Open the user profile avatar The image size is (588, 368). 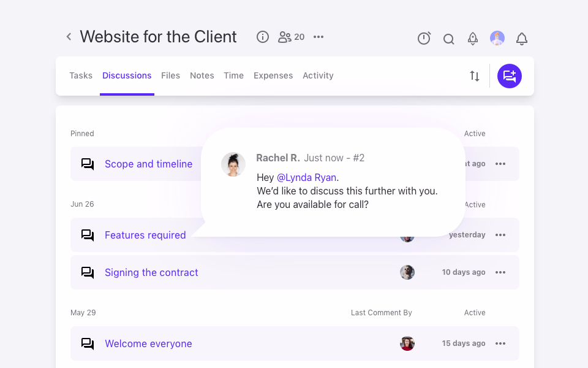click(x=497, y=38)
